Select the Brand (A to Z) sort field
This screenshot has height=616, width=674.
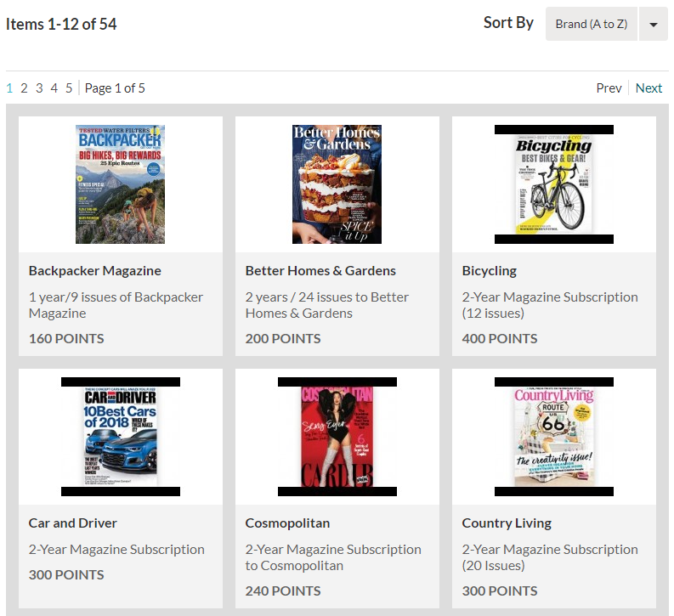tap(591, 24)
